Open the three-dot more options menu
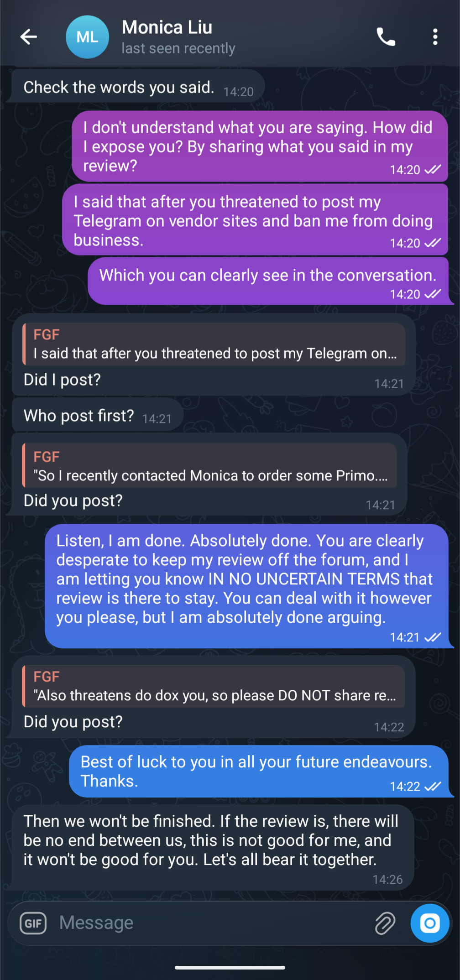 point(435,37)
